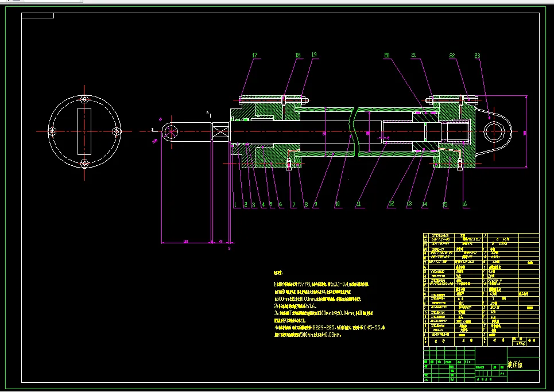Select balloon label 9 below the cylinder

point(315,204)
